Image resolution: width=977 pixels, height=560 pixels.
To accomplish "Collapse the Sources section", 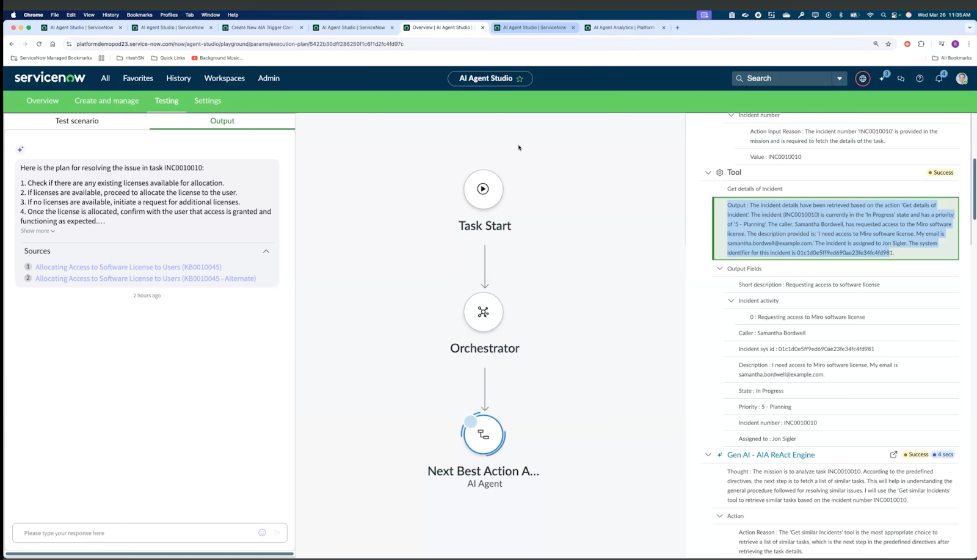I will coord(266,251).
